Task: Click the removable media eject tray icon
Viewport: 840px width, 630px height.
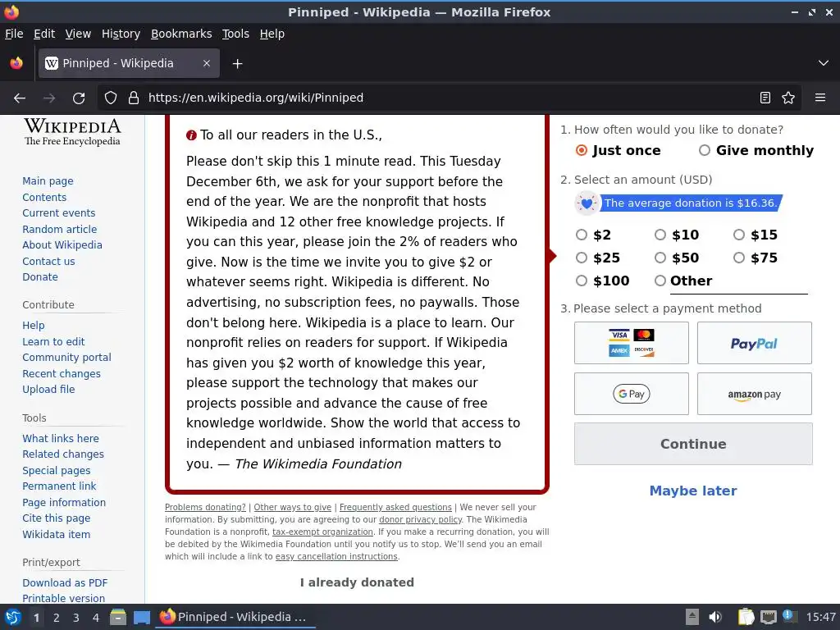Action: (692, 617)
